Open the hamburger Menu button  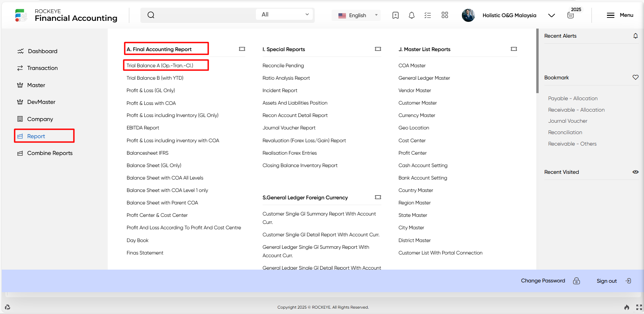(x=620, y=15)
